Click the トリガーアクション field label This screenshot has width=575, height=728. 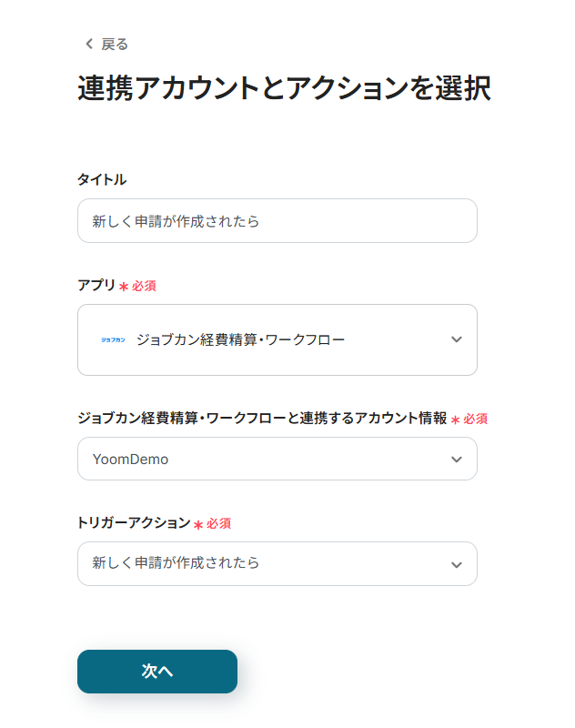click(x=134, y=523)
